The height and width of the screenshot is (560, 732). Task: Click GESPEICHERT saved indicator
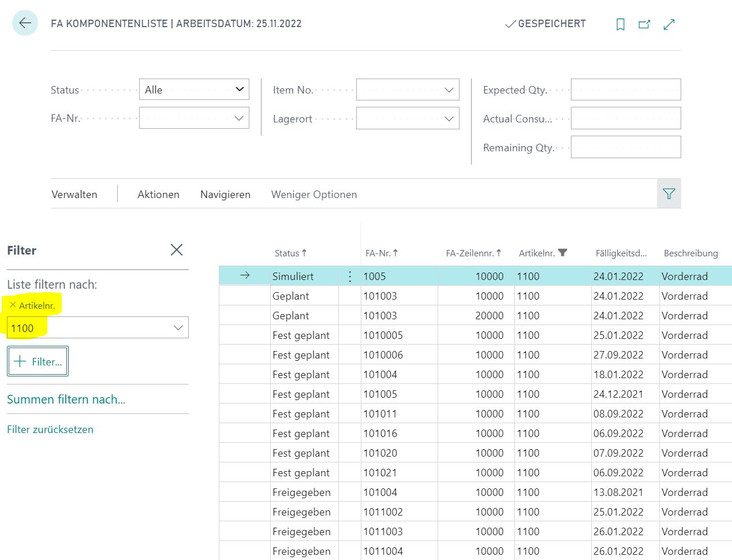point(546,24)
